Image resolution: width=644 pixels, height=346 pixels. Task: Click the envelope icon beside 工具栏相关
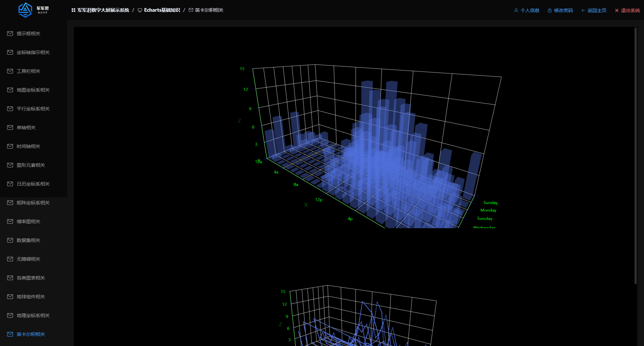[x=10, y=71]
